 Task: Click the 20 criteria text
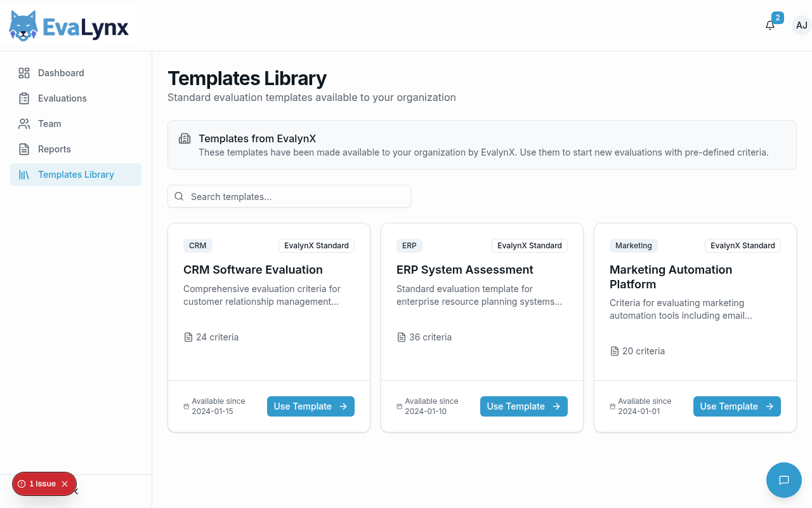pyautogui.click(x=644, y=351)
